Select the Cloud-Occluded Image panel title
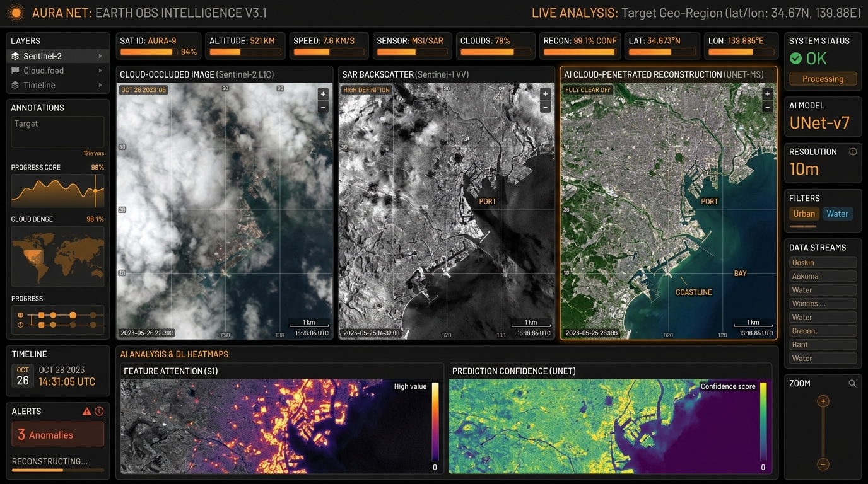868x484 pixels. click(197, 74)
